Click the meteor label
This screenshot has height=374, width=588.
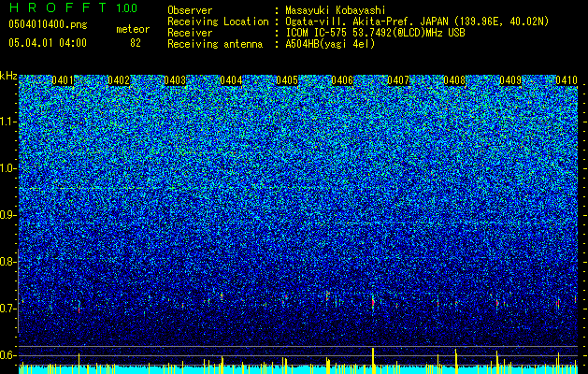[x=133, y=29]
